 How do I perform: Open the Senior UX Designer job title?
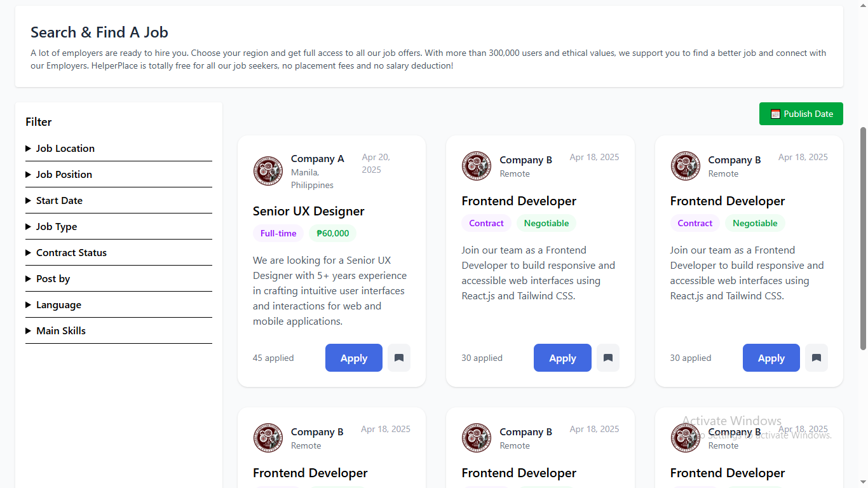pyautogui.click(x=308, y=212)
